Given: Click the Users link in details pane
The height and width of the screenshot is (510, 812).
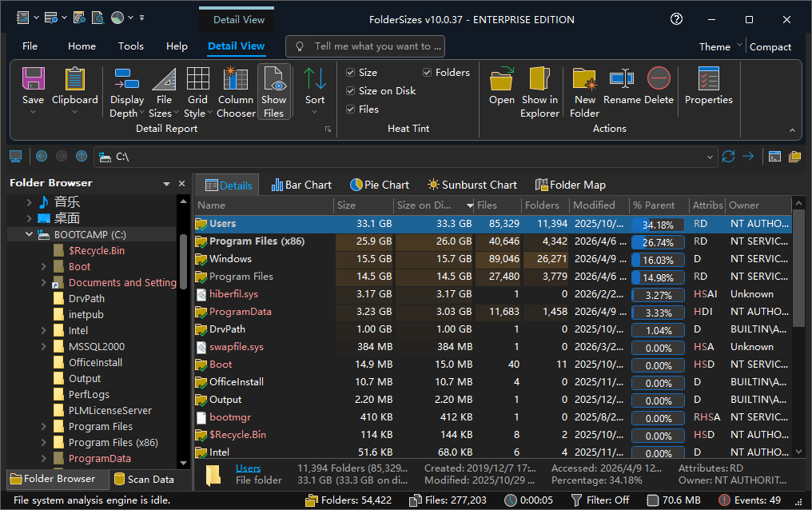Looking at the screenshot, I should click(x=248, y=468).
